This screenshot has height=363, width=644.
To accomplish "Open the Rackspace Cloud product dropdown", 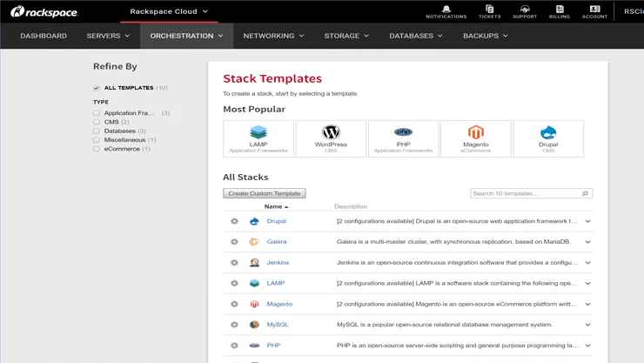I will [x=169, y=11].
